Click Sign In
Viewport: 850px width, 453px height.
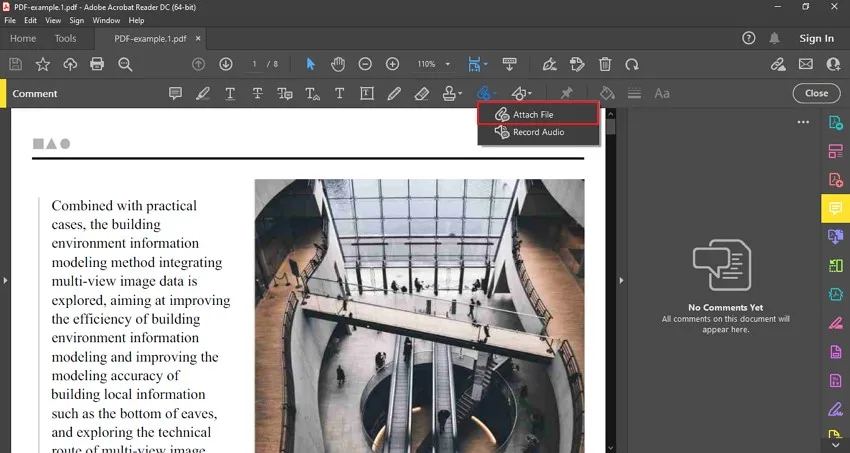click(816, 38)
